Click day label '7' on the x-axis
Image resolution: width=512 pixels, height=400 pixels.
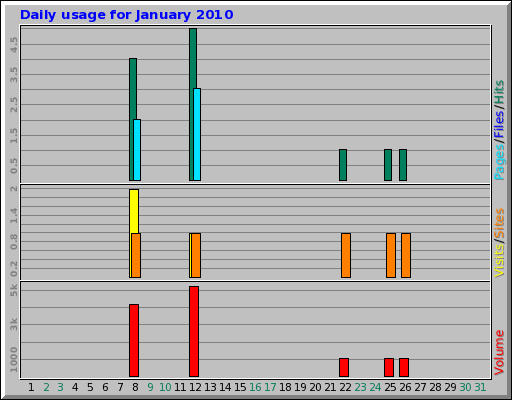tap(120, 387)
